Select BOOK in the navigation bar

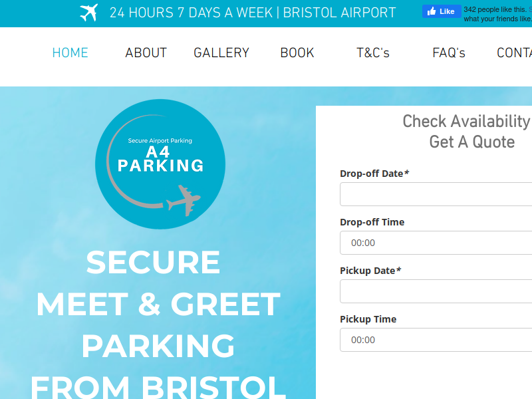coord(297,53)
